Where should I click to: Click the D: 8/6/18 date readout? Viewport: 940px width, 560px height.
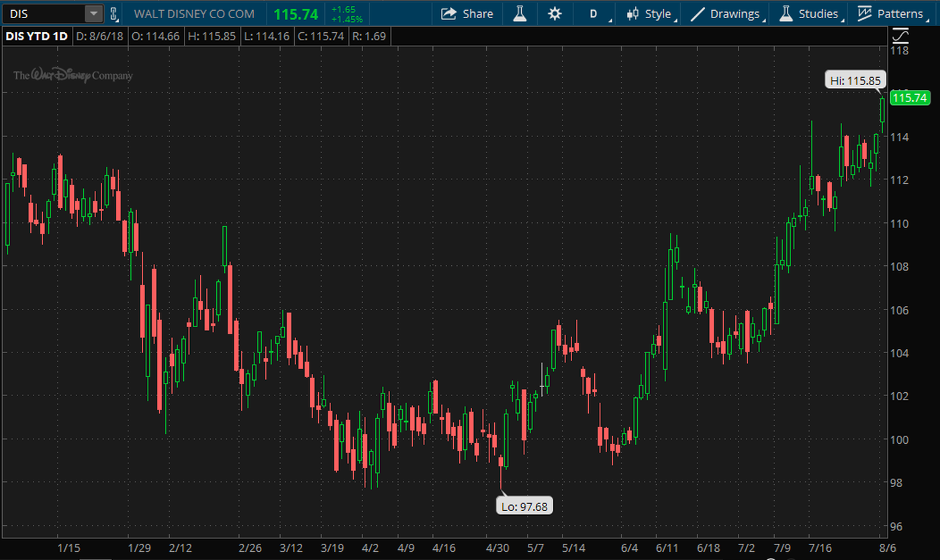click(x=100, y=36)
